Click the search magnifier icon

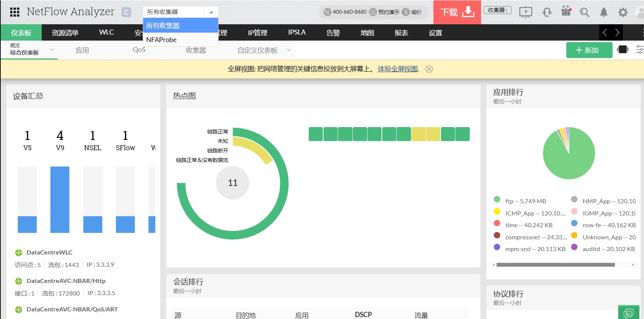point(585,13)
